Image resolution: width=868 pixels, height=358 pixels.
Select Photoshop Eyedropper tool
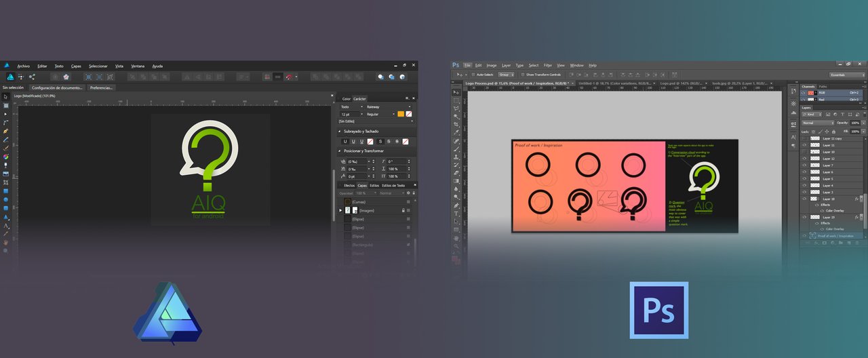coord(456,132)
